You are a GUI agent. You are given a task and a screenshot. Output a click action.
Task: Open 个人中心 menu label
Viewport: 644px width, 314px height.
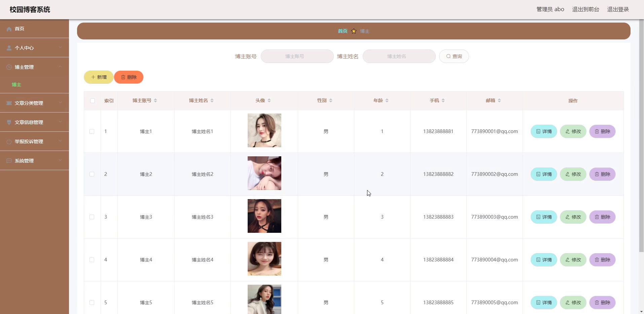[24, 48]
